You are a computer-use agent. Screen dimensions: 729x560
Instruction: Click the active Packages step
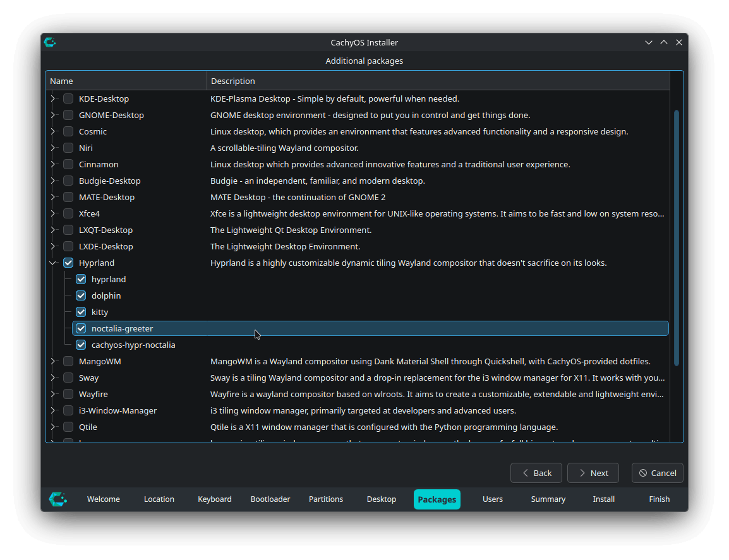[x=437, y=499]
